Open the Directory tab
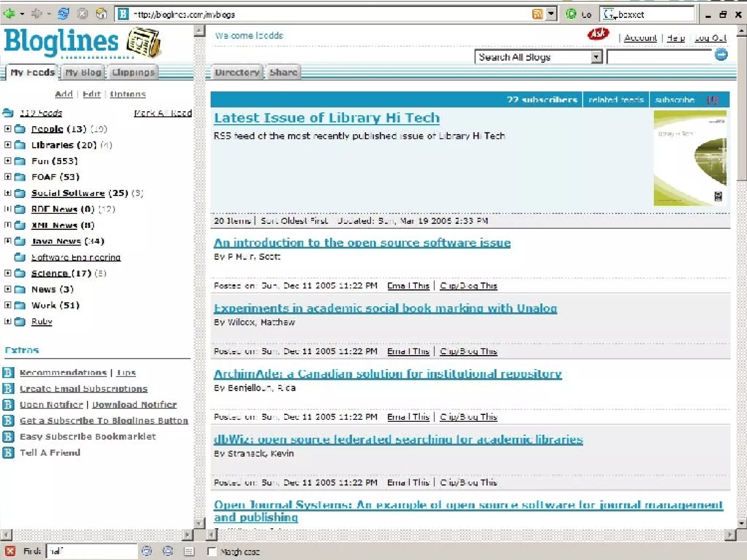The image size is (747, 560). 237,72
